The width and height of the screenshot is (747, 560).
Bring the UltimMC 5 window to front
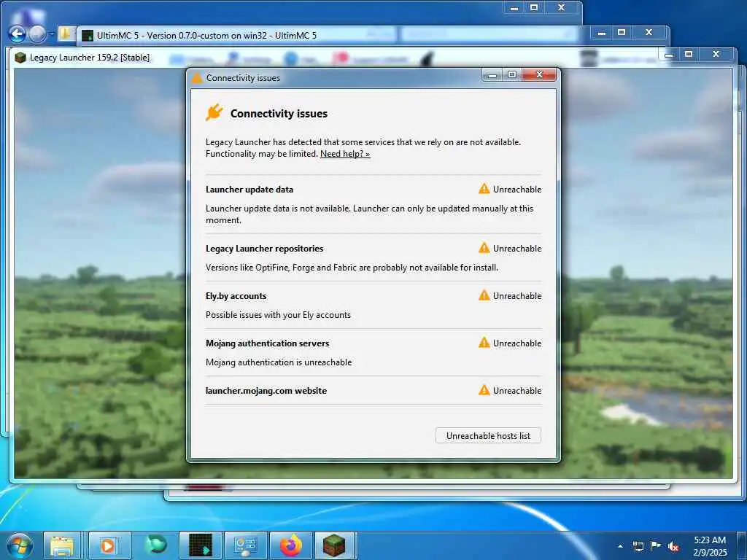point(206,35)
